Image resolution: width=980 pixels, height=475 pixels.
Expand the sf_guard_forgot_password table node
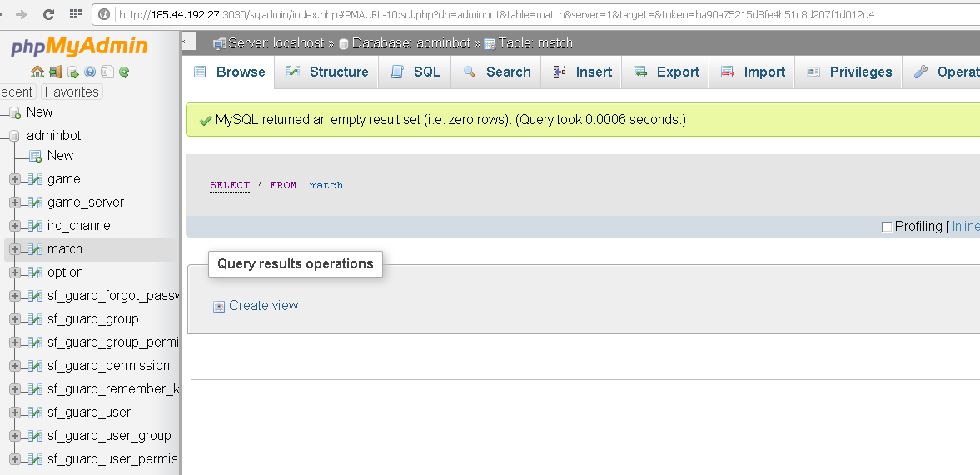15,296
